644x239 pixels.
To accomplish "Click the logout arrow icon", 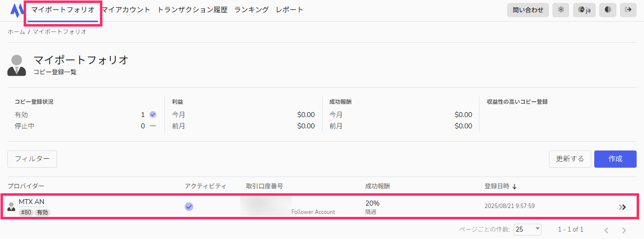I will click(x=628, y=10).
